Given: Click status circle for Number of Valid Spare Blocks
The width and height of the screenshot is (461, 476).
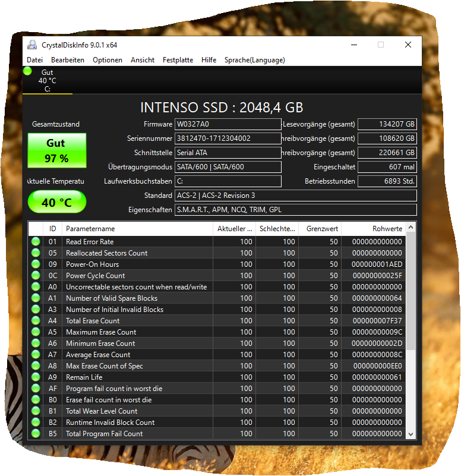Looking at the screenshot, I should tap(36, 298).
